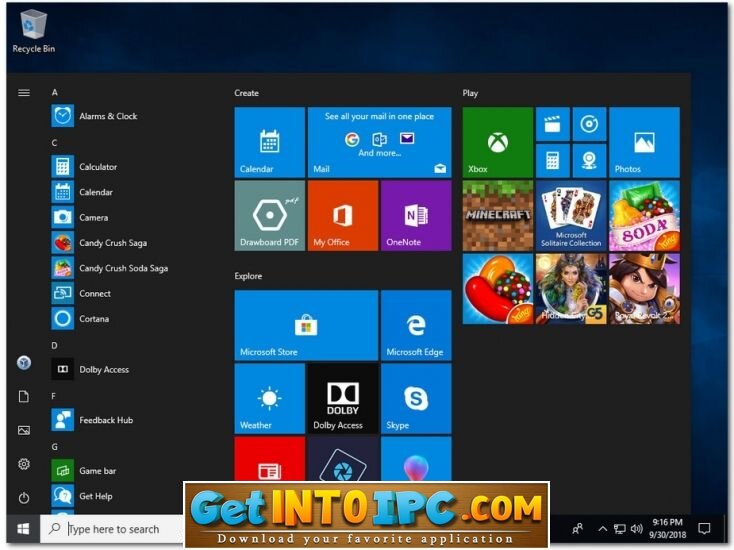Expand the Start menu hamburger button
734x550 pixels.
24,93
